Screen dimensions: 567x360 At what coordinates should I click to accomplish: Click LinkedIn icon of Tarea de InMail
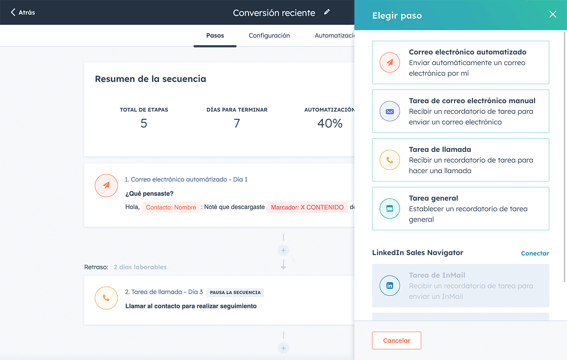tap(389, 286)
